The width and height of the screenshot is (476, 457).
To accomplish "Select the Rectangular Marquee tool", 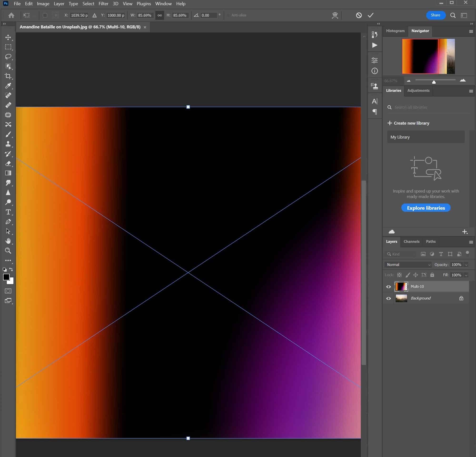I will click(x=8, y=47).
